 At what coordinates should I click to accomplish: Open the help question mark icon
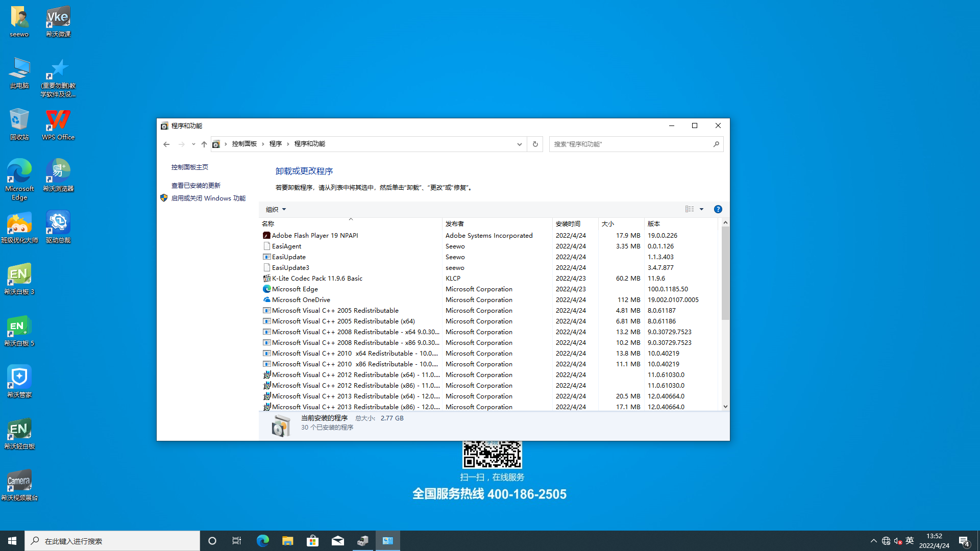point(718,209)
